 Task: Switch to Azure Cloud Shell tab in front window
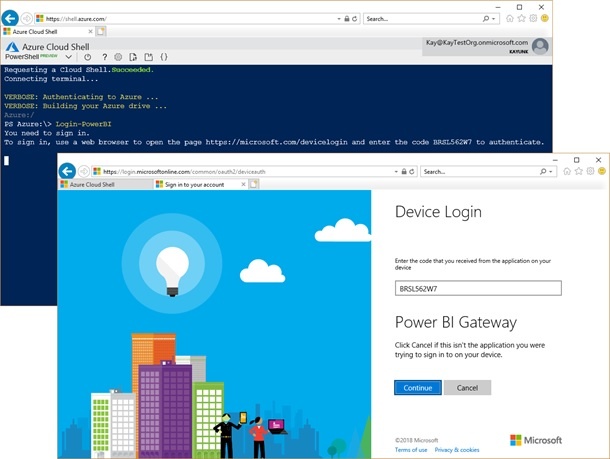point(106,184)
